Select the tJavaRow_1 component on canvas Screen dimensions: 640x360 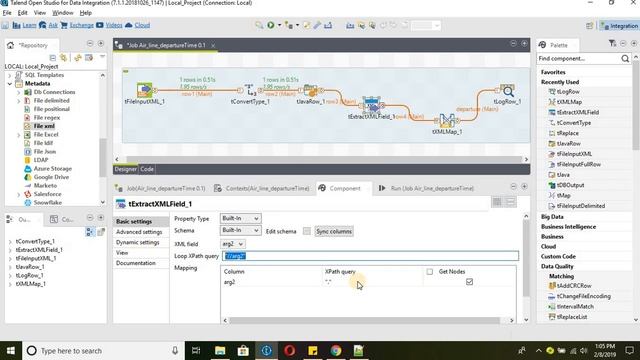tap(310, 90)
